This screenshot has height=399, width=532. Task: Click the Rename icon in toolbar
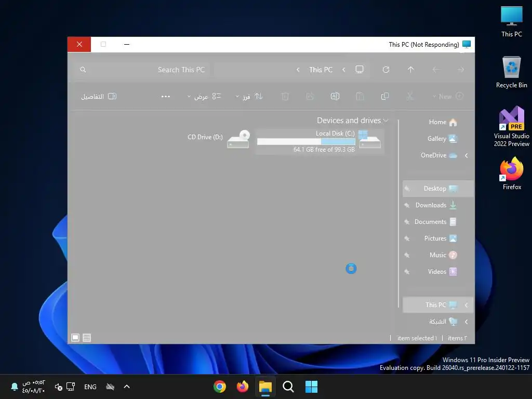point(335,96)
